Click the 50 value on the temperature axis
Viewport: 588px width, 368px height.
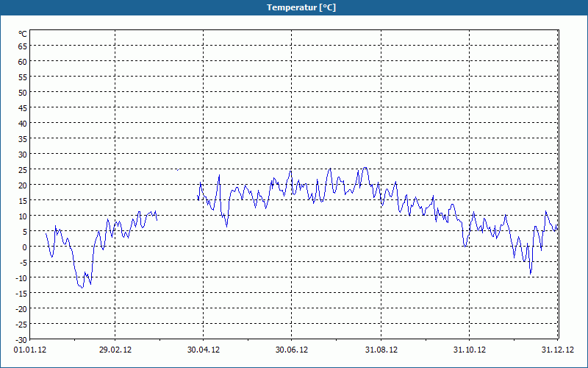pos(23,93)
